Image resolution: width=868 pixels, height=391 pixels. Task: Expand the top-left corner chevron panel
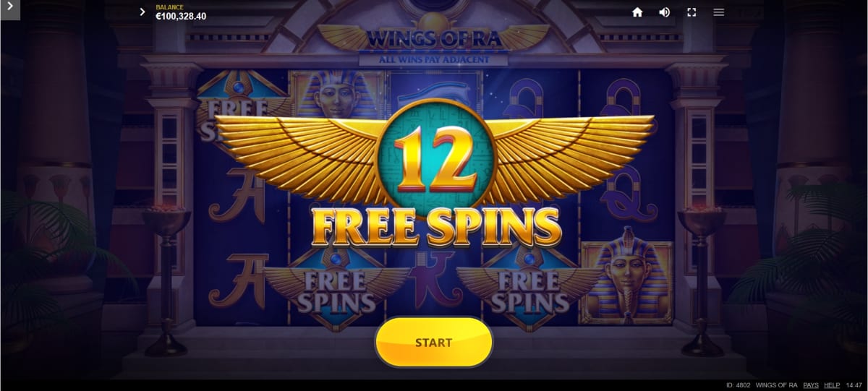pyautogui.click(x=9, y=10)
